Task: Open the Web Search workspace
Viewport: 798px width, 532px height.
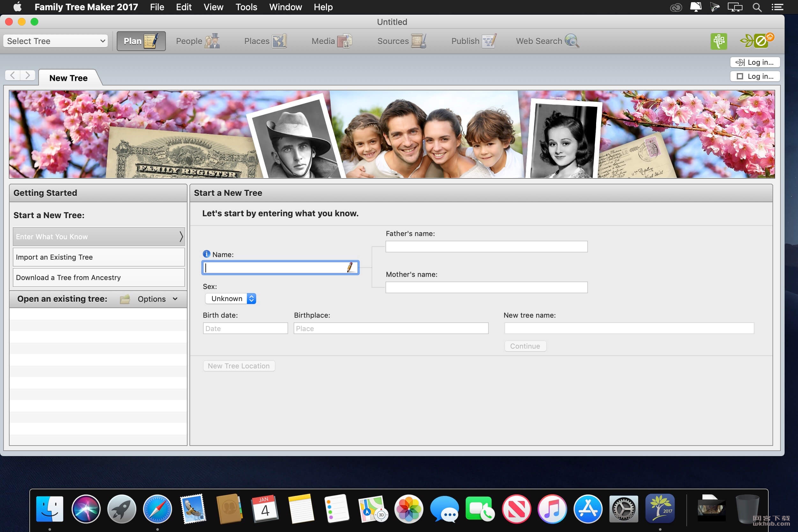Action: click(547, 41)
